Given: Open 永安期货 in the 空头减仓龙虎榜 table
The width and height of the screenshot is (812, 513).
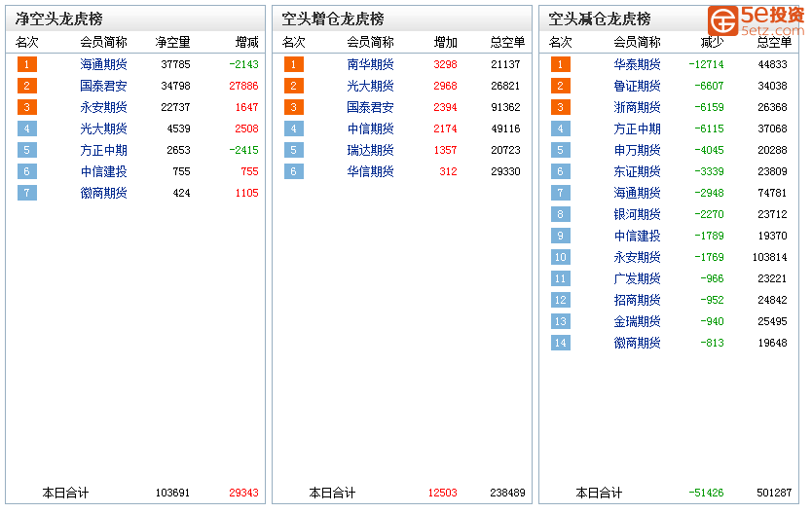Looking at the screenshot, I should click(x=637, y=257).
